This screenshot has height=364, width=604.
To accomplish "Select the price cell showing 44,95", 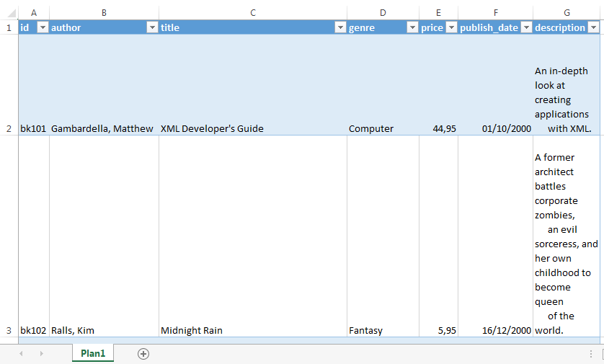I will 438,128.
